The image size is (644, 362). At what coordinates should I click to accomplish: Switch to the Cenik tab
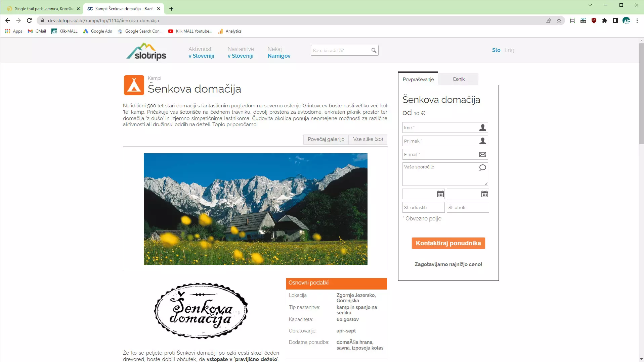point(458,79)
